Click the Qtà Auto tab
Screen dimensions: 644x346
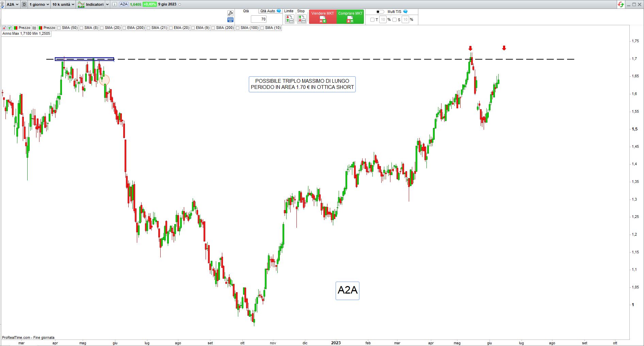[268, 11]
